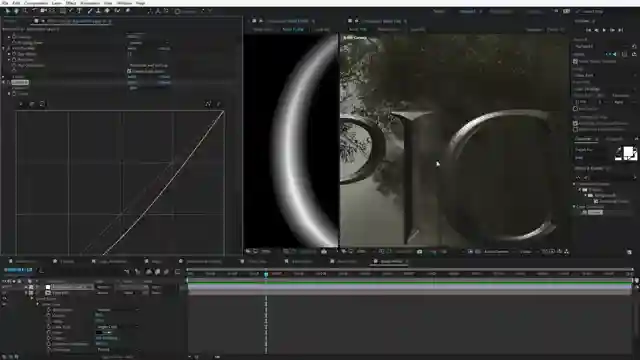Screen dimensions: 640x360
Task: Reset Preview panel shortcut settings icon
Action: click(x=634, y=47)
